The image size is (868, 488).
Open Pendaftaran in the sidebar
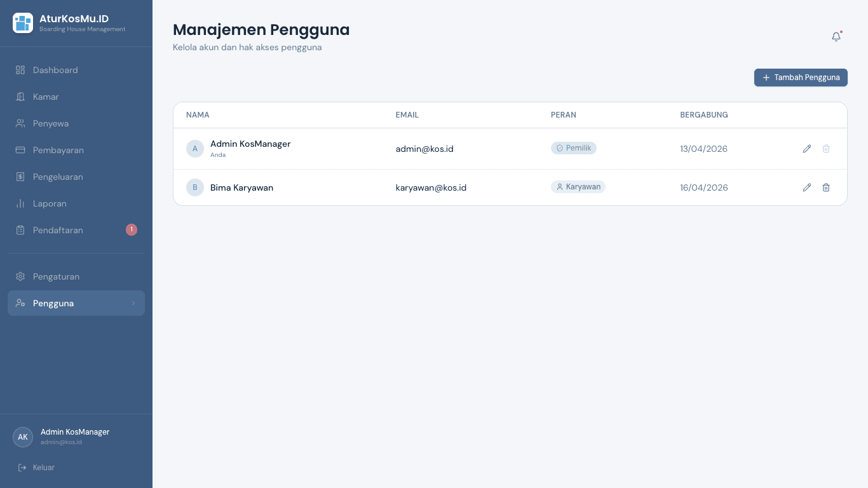click(76, 230)
